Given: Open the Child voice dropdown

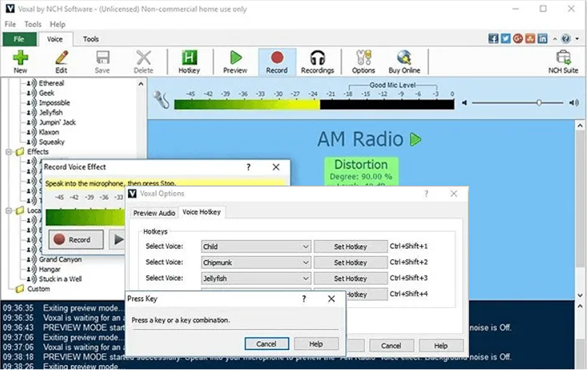Looking at the screenshot, I should tap(256, 246).
